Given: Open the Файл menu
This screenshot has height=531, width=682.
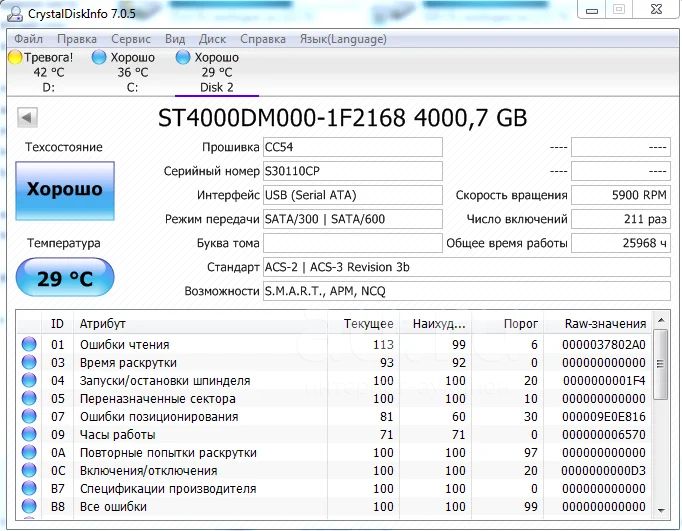Looking at the screenshot, I should 28,39.
